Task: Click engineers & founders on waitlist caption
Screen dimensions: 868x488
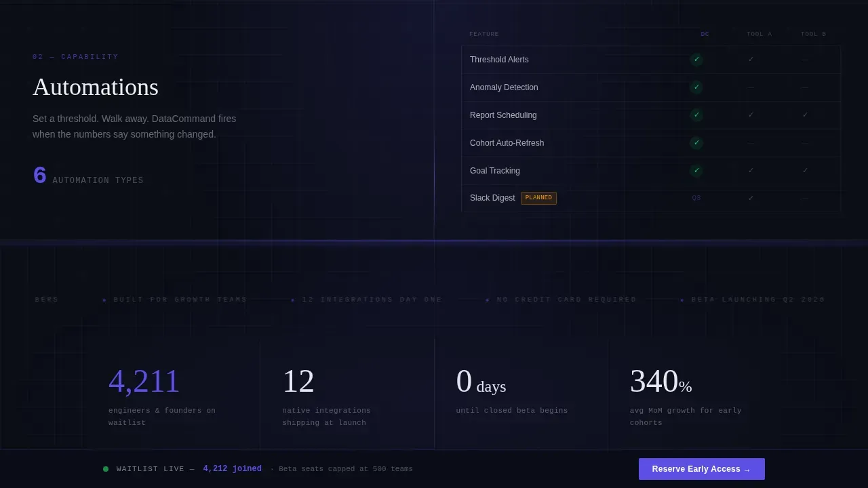Action: 162,417
